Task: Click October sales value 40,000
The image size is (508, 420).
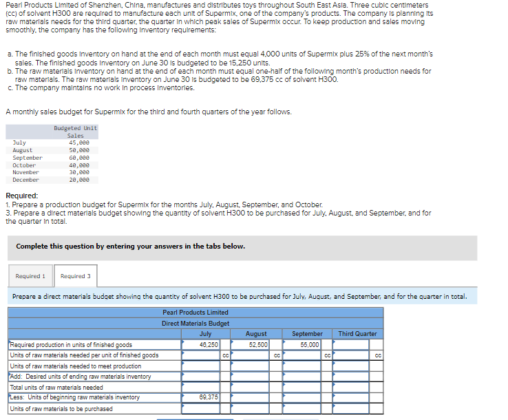Action: 79,165
